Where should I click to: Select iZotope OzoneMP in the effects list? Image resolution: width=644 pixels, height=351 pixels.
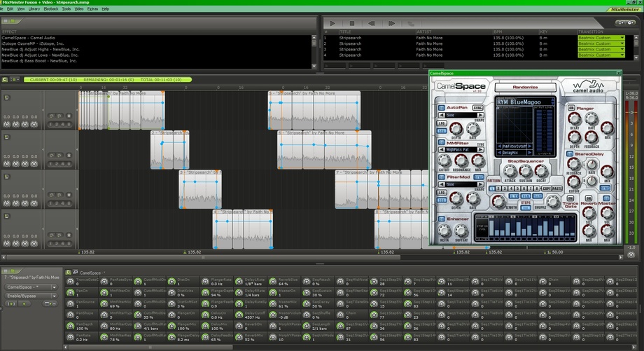coord(31,43)
